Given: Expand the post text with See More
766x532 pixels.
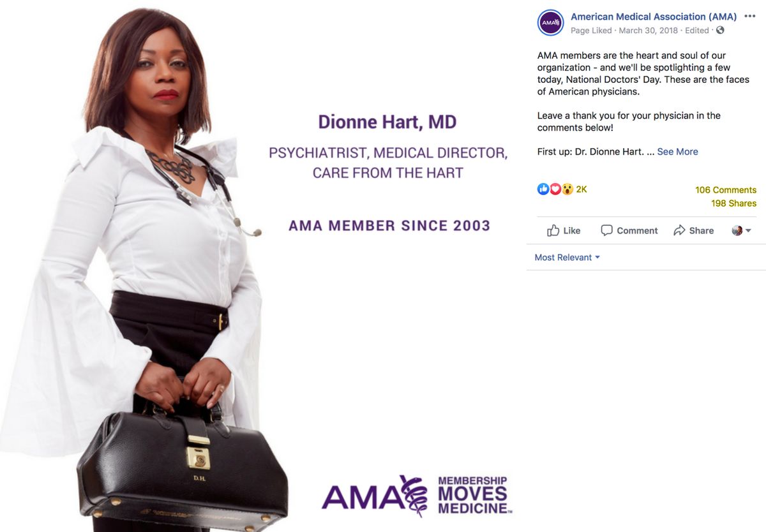Looking at the screenshot, I should (677, 152).
